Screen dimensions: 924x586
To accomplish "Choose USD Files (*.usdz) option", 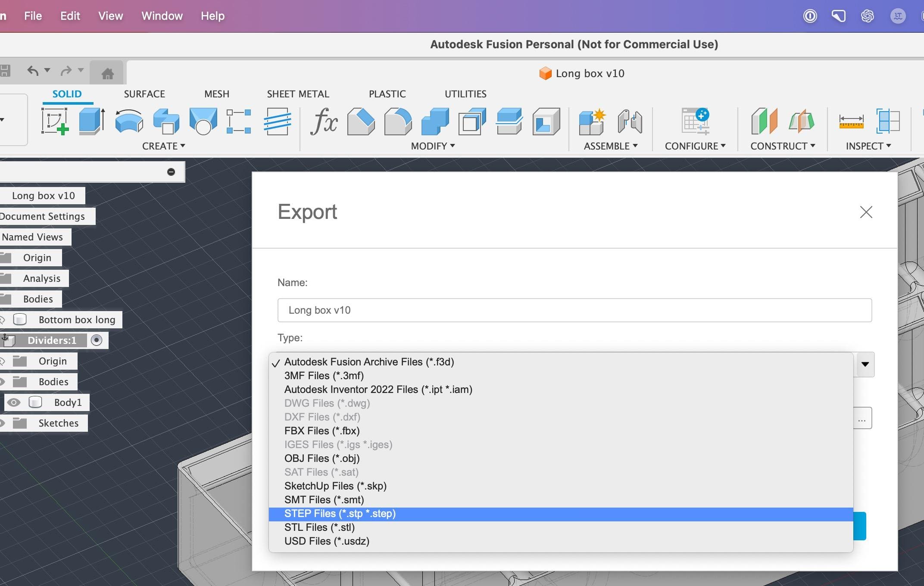I will (x=561, y=541).
